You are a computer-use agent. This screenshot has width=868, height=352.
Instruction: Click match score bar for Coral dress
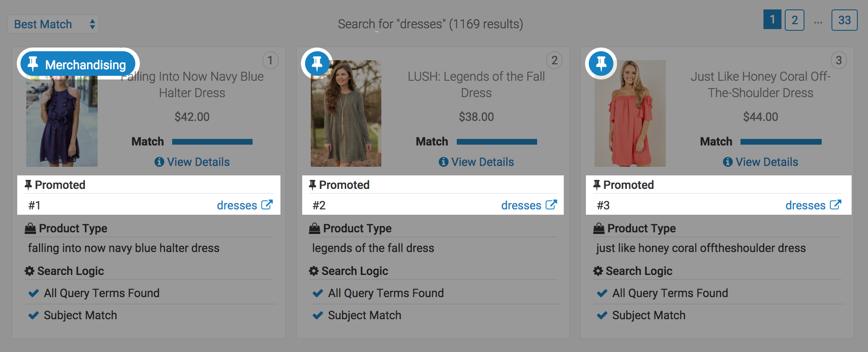[x=781, y=142]
